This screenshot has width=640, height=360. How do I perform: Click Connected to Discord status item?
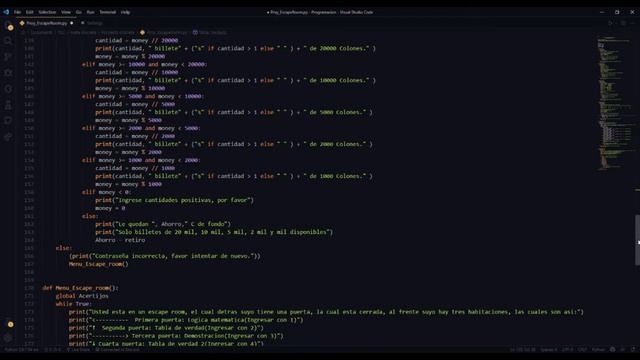pos(117,350)
